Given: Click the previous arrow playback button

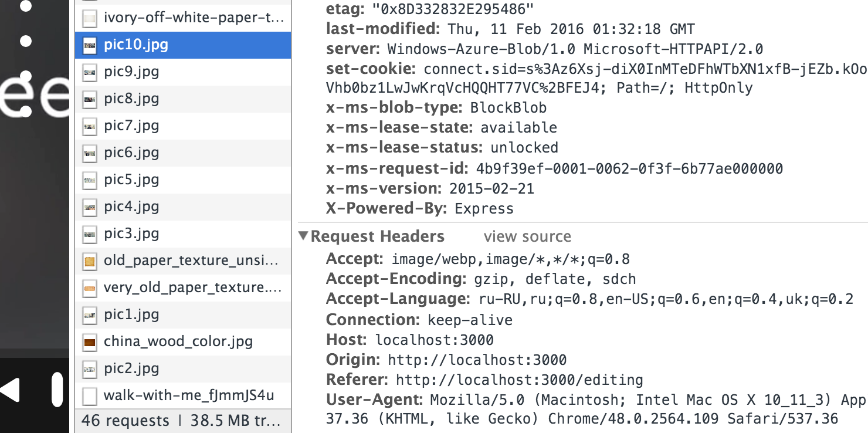Looking at the screenshot, I should 10,390.
